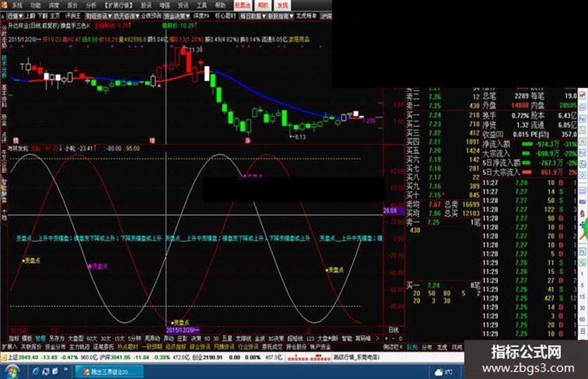Select the 15大 period tab
The image size is (588, 379).
[119, 339]
